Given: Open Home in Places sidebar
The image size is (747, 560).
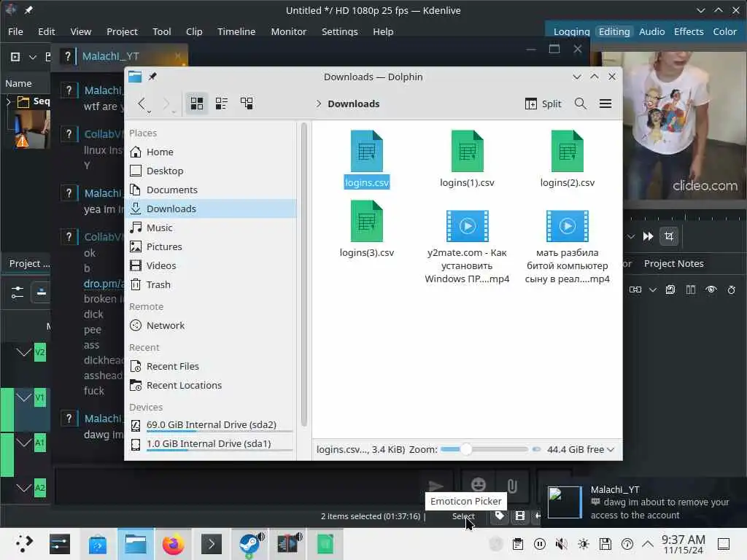Looking at the screenshot, I should pyautogui.click(x=211, y=152).
